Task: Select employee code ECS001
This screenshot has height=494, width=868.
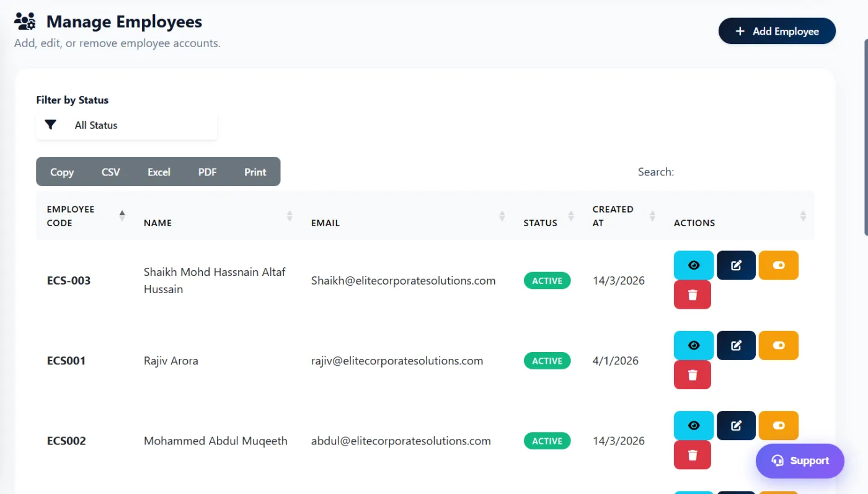Action: [66, 361]
